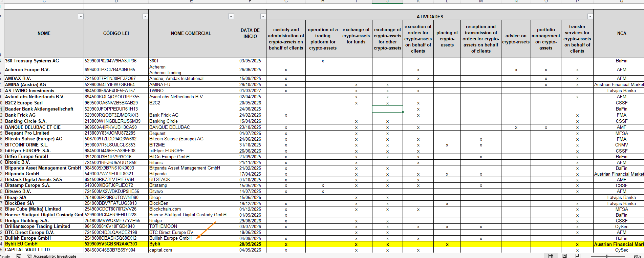The height and width of the screenshot is (258, 644).
Task: Click the 'AS TWINO Investments' cell
Action: click(44, 91)
